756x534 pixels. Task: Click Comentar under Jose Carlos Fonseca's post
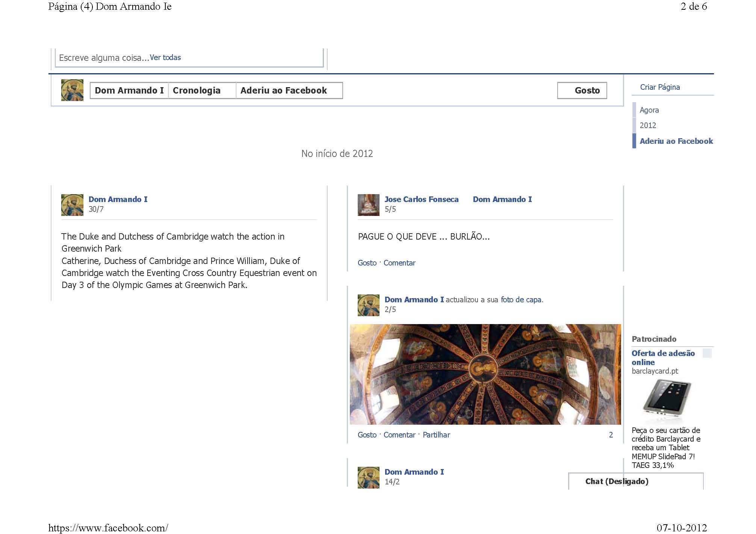tap(399, 263)
